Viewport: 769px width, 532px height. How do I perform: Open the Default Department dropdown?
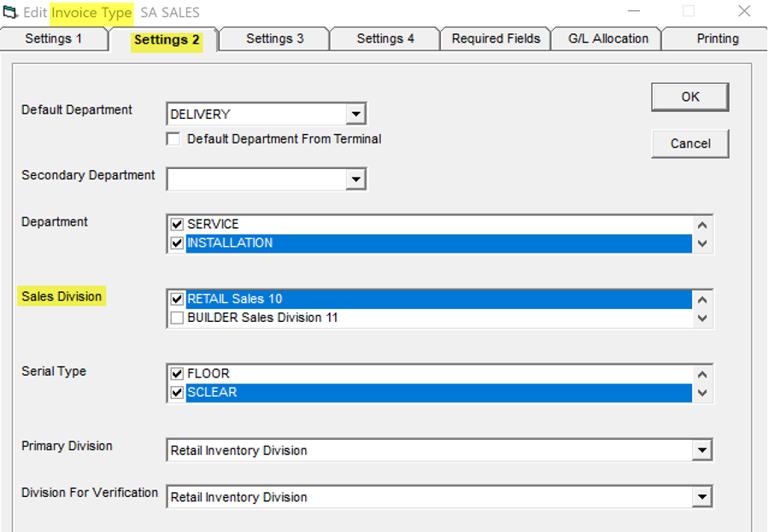pos(356,114)
